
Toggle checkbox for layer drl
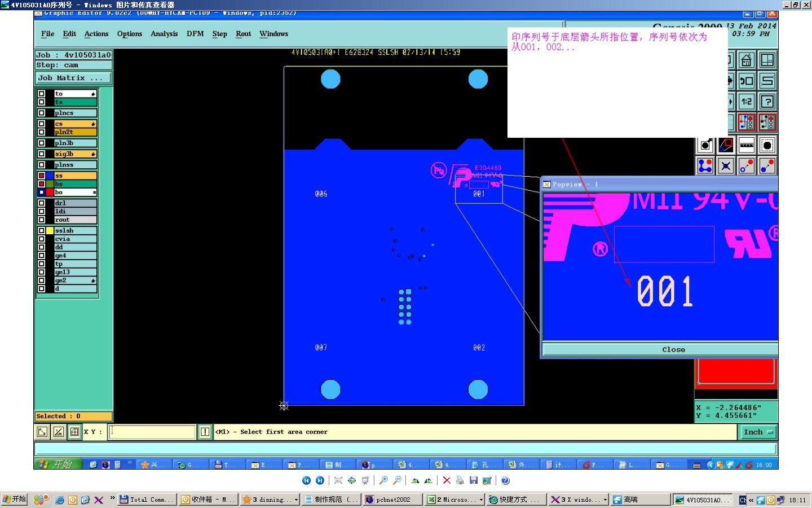[41, 203]
